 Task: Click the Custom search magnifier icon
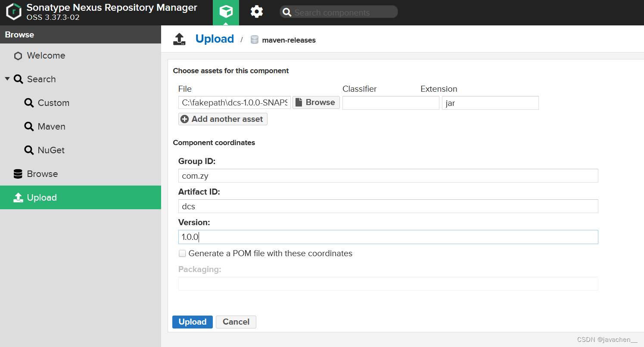29,103
